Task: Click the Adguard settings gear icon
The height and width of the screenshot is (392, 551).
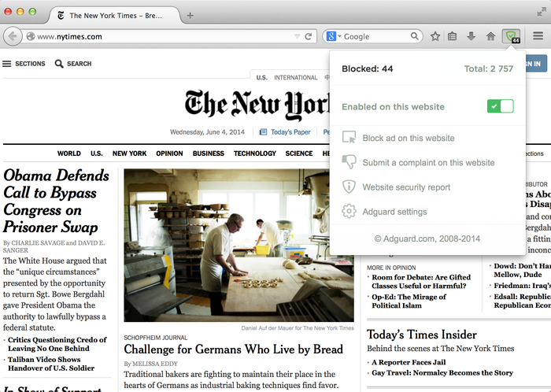Action: click(349, 211)
